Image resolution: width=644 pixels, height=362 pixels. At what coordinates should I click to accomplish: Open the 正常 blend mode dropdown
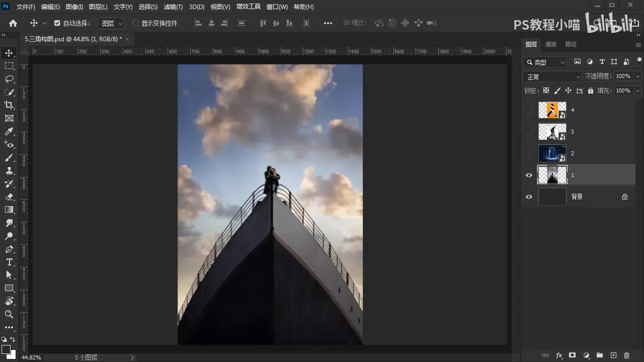[x=552, y=76]
